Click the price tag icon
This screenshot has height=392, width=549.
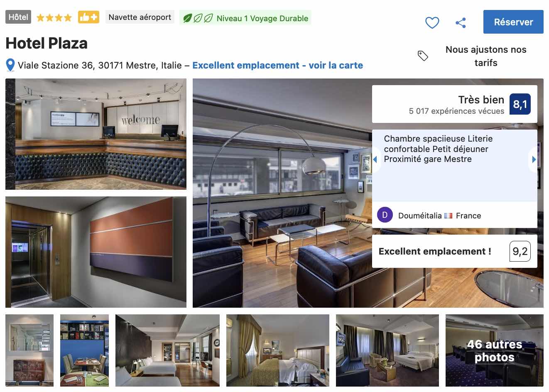(423, 56)
